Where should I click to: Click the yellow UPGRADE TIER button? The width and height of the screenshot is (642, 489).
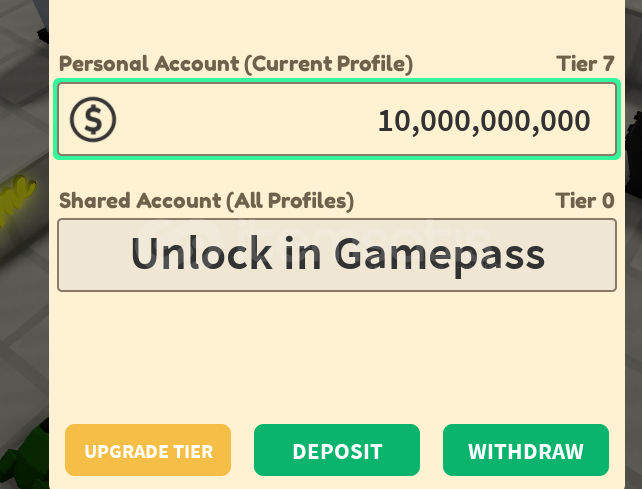click(x=148, y=450)
